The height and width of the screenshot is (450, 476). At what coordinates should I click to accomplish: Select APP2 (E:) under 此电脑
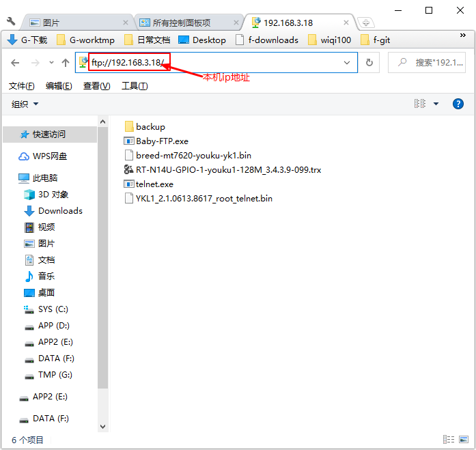point(48,342)
